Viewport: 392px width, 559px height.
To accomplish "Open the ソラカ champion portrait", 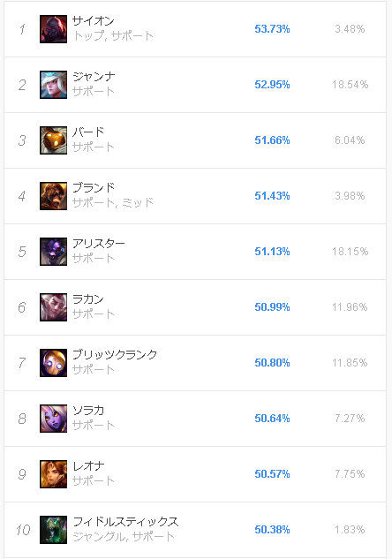I will coord(53,419).
